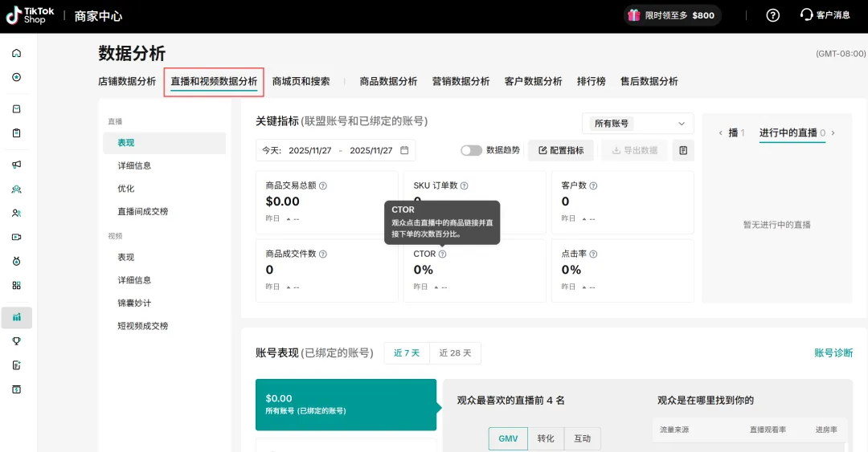This screenshot has width=868, height=452.
Task: Select the 近 28 天 period option
Action: click(x=455, y=352)
